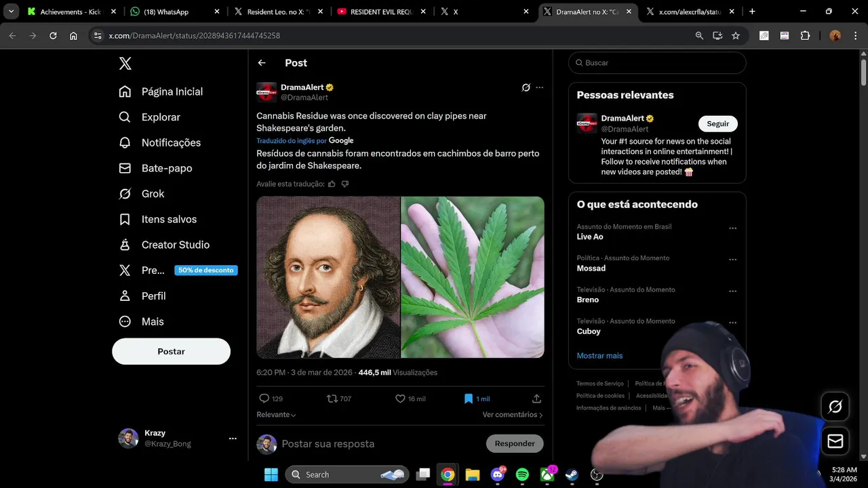The height and width of the screenshot is (488, 868).
Task: Open a new browser tab
Action: click(752, 12)
